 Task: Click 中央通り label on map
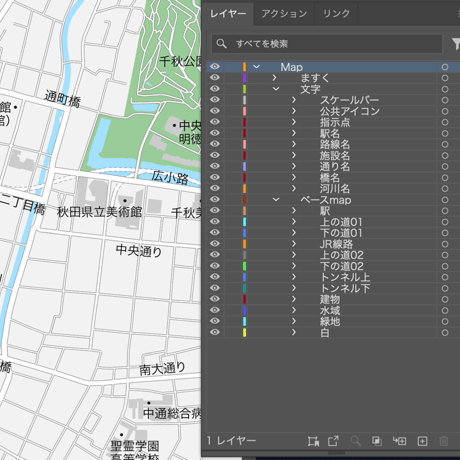(139, 251)
